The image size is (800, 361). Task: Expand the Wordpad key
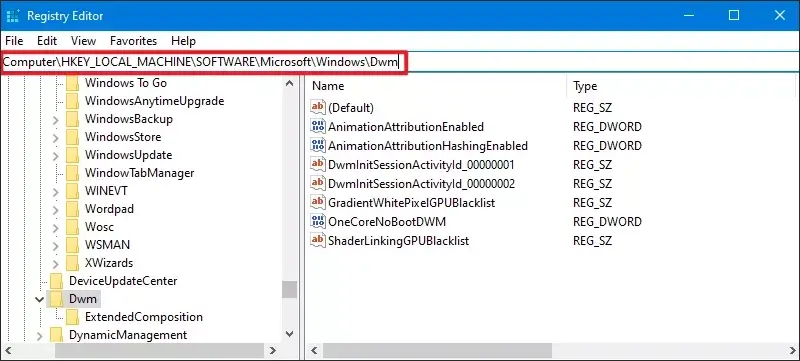pyautogui.click(x=56, y=209)
